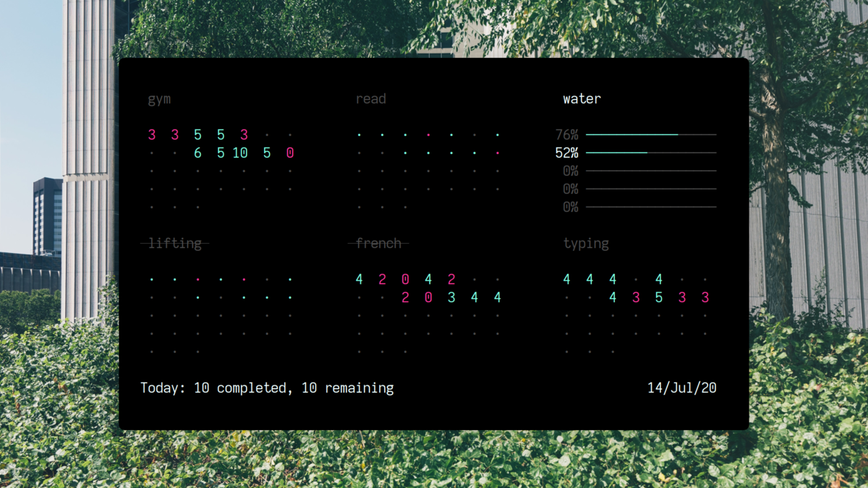Viewport: 868px width, 488px height.
Task: Select the "water" habit heading
Action: [582, 99]
